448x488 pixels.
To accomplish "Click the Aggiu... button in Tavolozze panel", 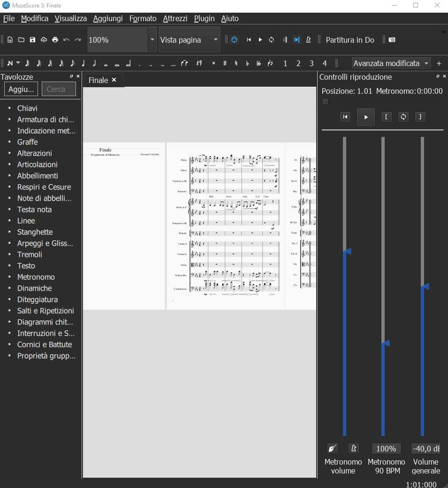I will [x=21, y=89].
